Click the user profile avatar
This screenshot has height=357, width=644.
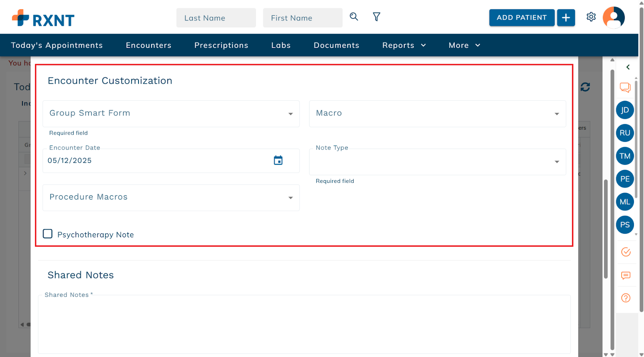click(x=613, y=18)
